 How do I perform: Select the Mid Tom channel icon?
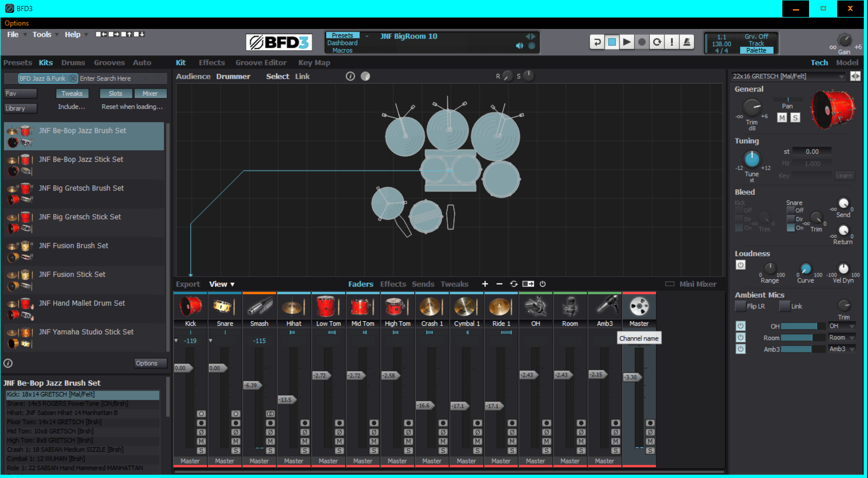(363, 306)
